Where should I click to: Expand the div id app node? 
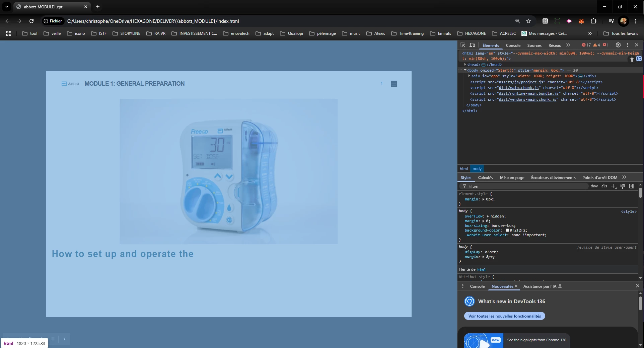pos(469,76)
